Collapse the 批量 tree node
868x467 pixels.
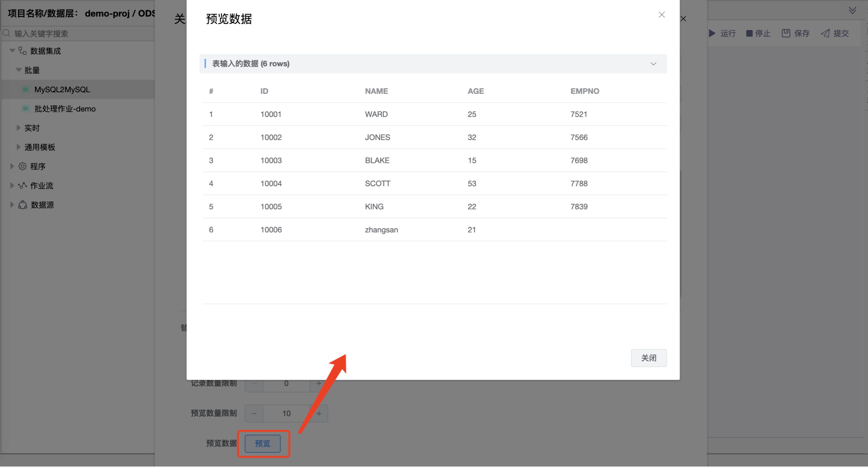19,70
